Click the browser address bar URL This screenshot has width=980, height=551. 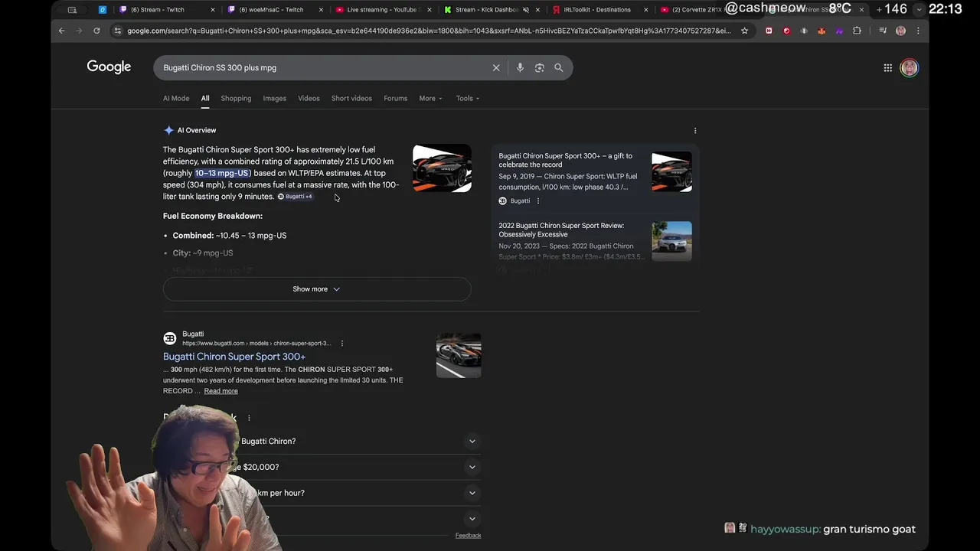click(x=429, y=31)
